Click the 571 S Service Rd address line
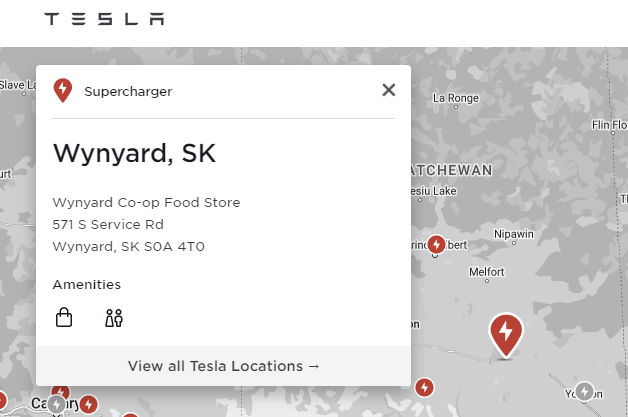This screenshot has height=417, width=628. coord(108,224)
